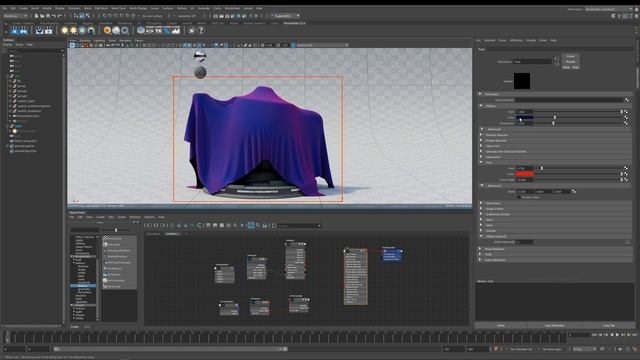Collapse the Fuzz section
The image size is (640, 360).
coord(481,162)
